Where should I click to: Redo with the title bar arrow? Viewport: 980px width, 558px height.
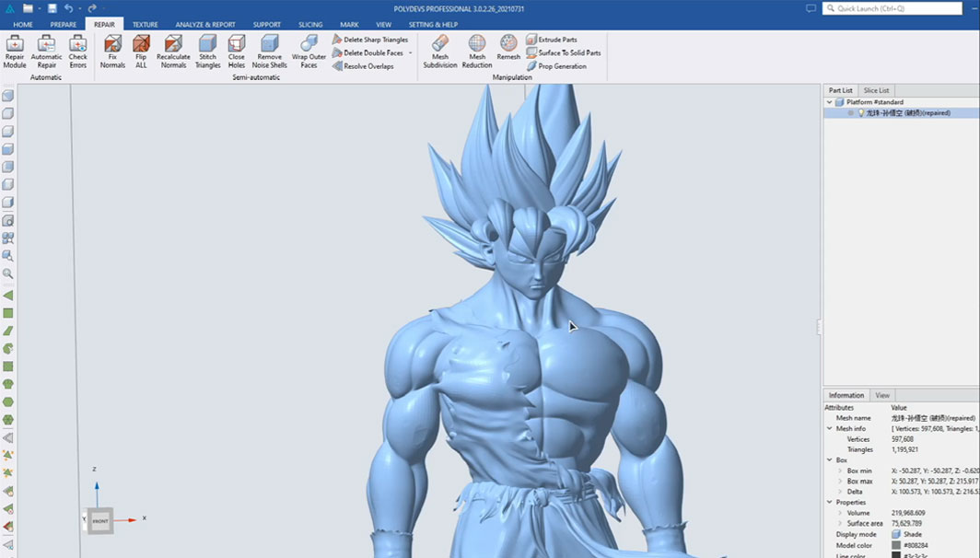tap(92, 8)
